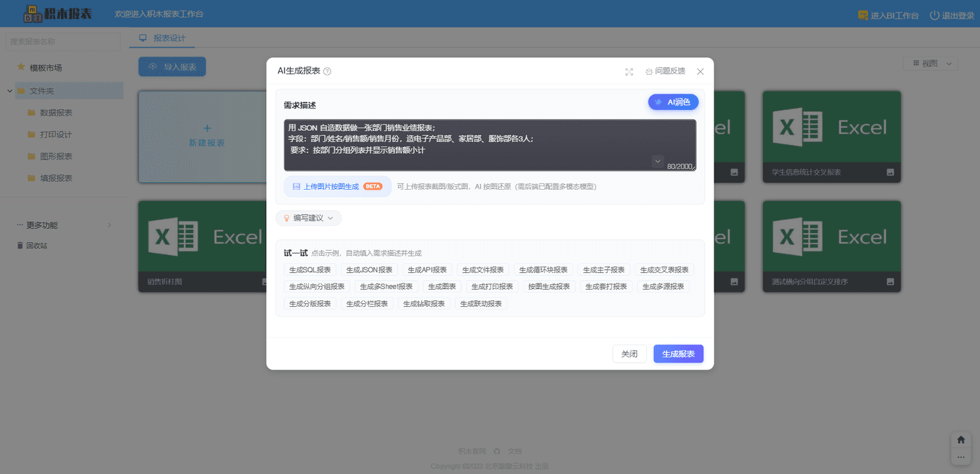The height and width of the screenshot is (474, 980).
Task: Choose the 生成文件报表 example
Action: pos(483,270)
